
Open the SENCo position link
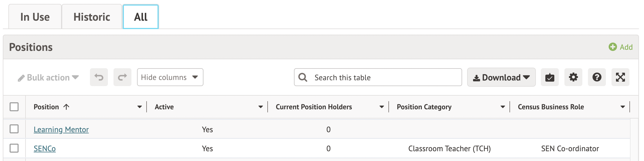click(x=45, y=148)
